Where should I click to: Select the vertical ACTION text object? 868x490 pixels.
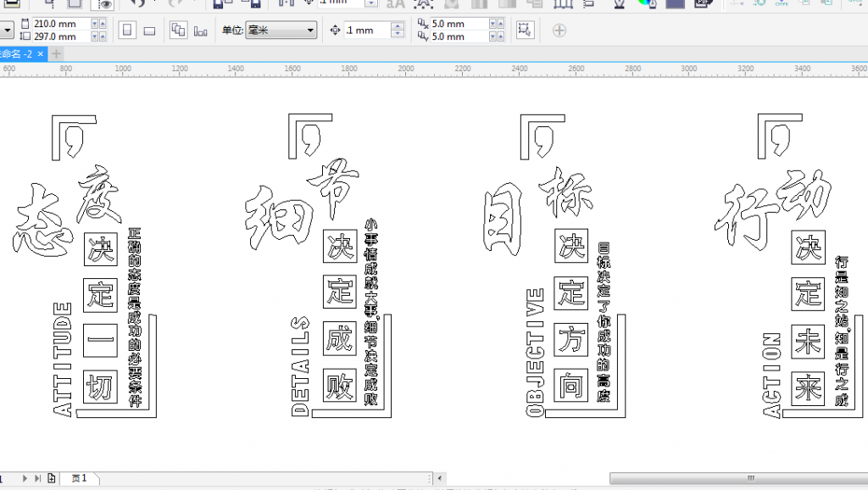pyautogui.click(x=771, y=375)
